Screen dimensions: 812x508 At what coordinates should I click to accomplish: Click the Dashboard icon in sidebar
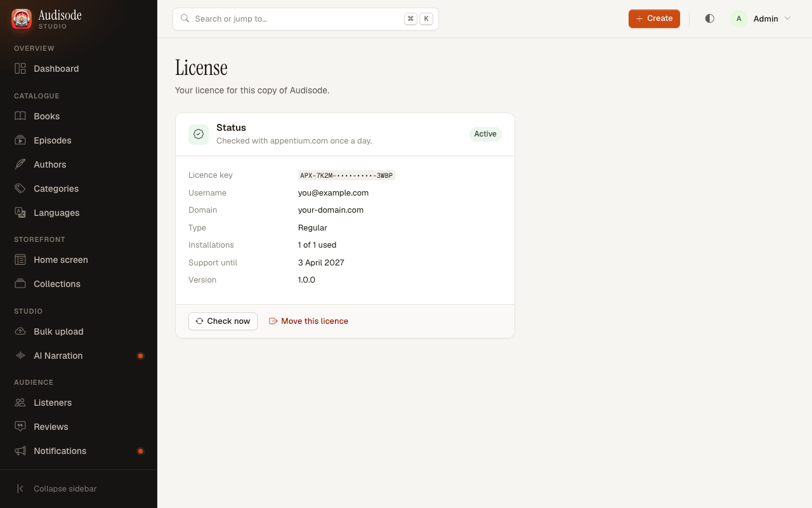point(20,69)
